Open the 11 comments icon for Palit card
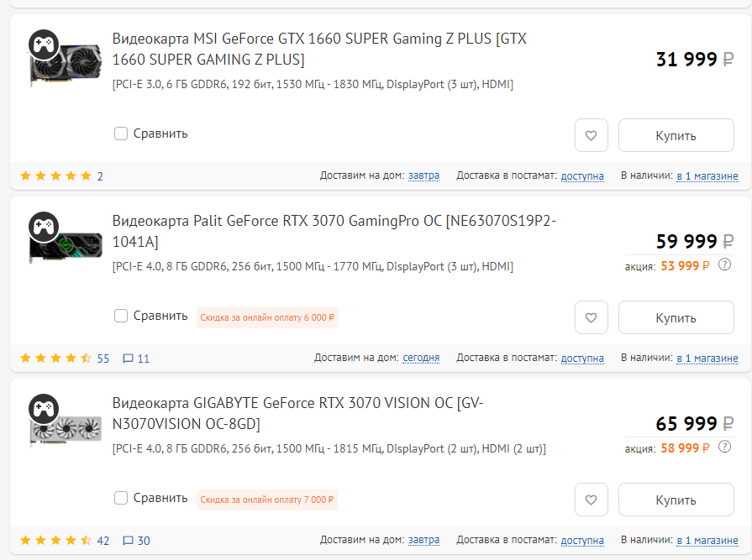Screen dimensions: 752x560 (x=136, y=359)
